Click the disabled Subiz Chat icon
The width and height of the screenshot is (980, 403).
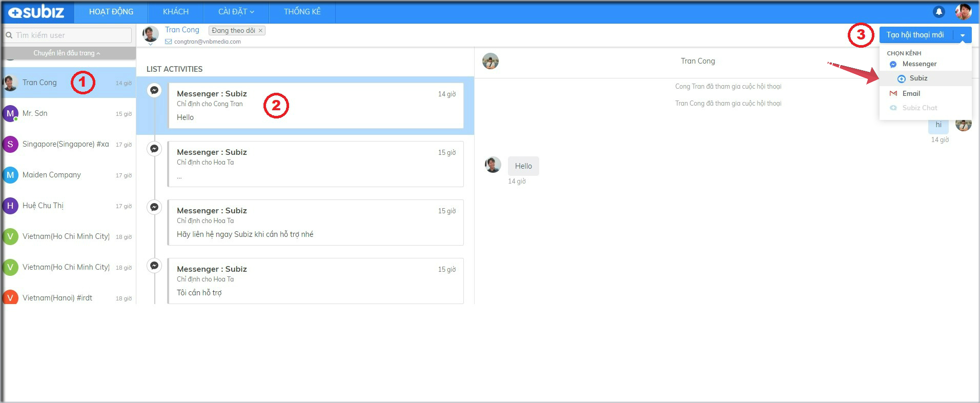tap(893, 108)
